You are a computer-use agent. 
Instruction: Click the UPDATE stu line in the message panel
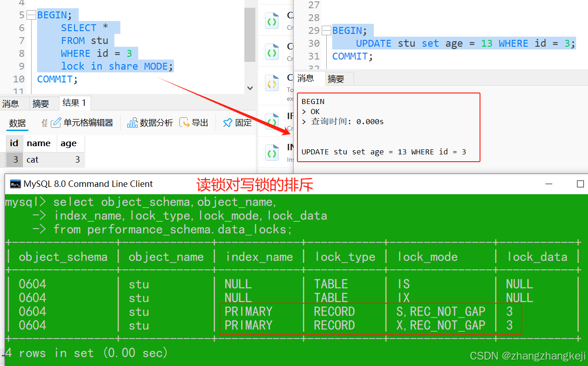click(384, 152)
